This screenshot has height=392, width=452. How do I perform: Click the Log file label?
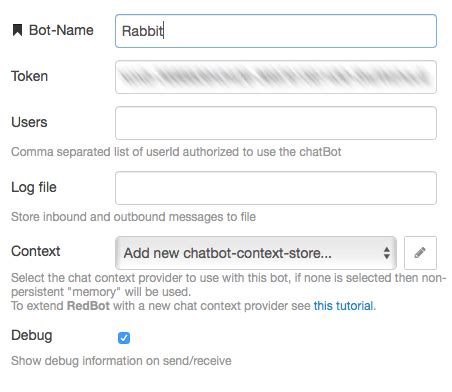34,187
